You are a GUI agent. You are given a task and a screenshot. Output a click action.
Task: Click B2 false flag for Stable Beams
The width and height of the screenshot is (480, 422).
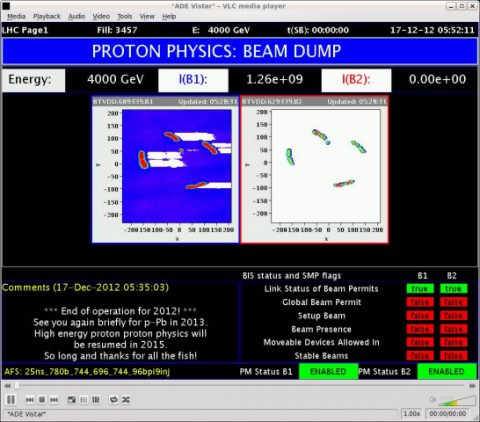pos(454,355)
